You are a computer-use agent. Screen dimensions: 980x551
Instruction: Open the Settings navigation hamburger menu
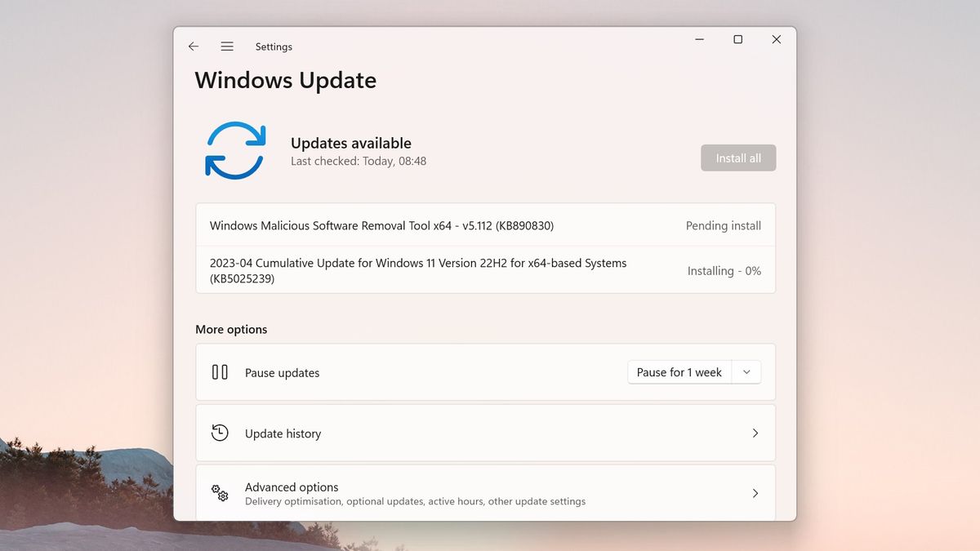[x=227, y=47]
